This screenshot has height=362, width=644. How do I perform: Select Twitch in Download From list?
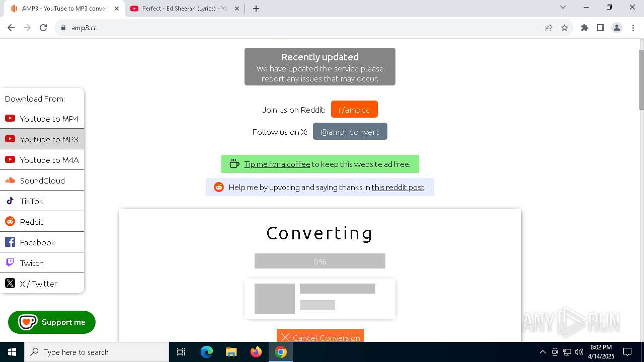[42, 263]
